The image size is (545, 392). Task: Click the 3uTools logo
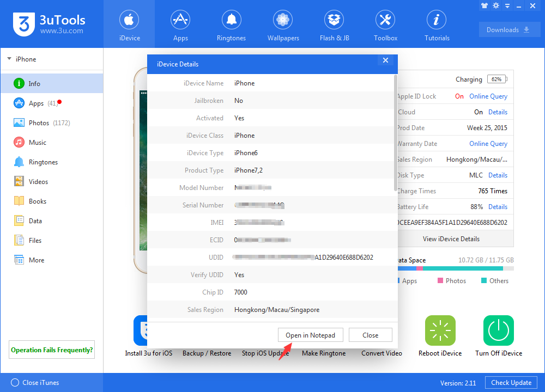[x=49, y=24]
